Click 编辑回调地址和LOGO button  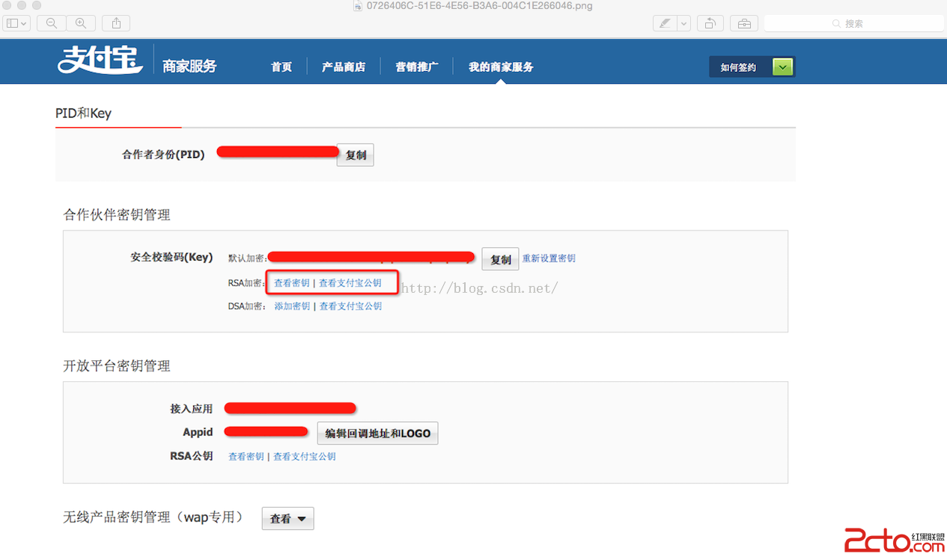point(378,433)
